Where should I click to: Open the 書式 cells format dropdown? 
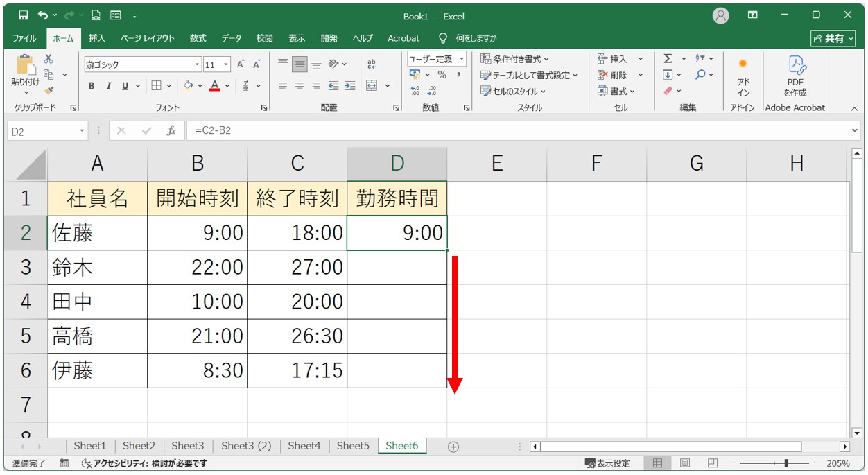pyautogui.click(x=616, y=91)
